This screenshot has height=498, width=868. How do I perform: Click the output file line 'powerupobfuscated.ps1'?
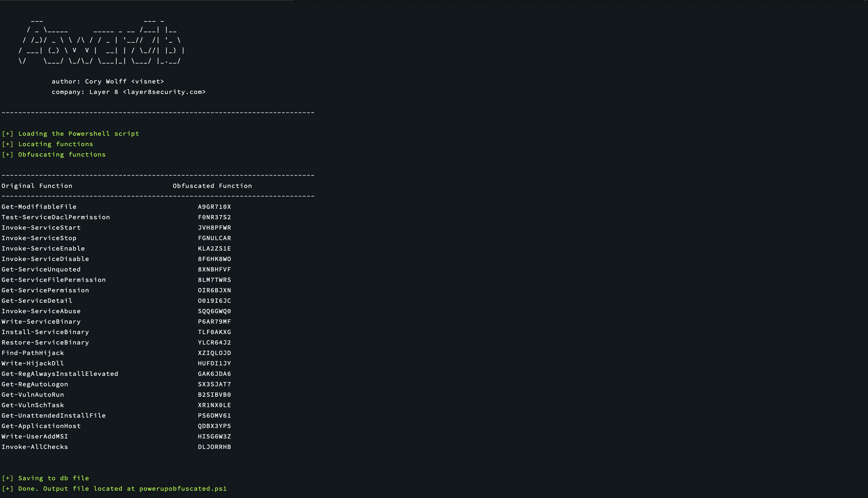[183, 489]
